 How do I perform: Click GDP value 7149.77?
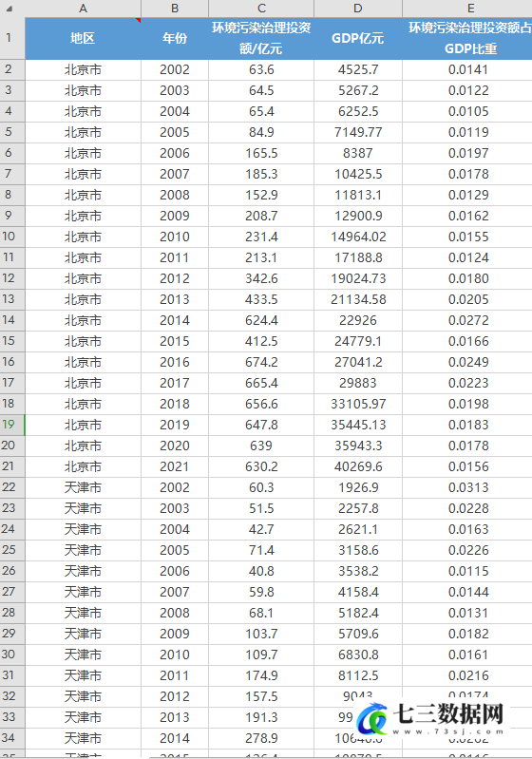(358, 132)
